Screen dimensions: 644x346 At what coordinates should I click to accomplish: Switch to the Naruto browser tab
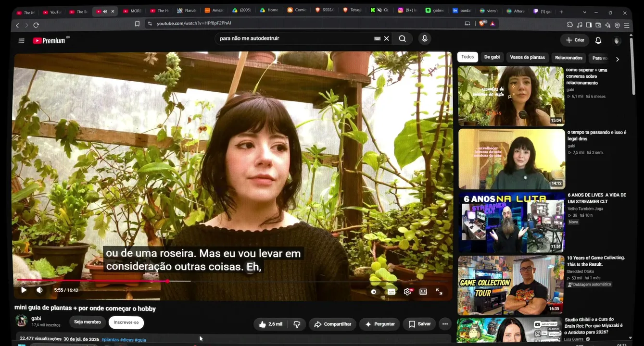pos(187,11)
